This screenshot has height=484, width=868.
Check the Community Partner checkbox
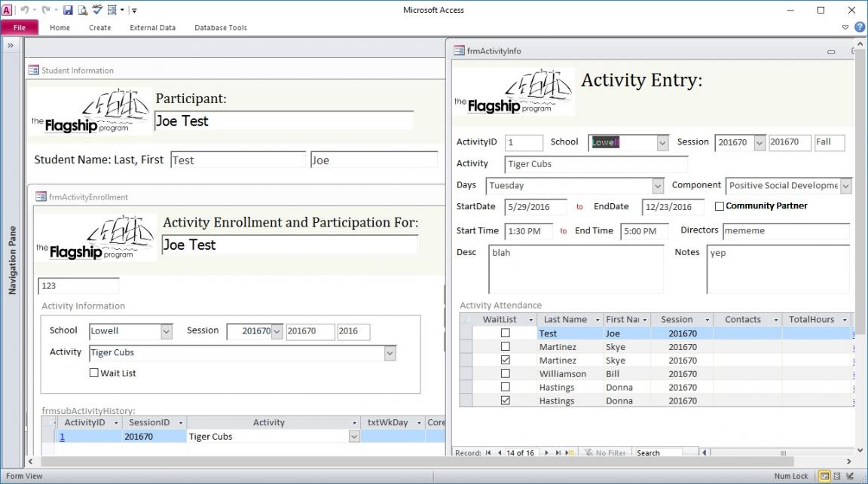pyautogui.click(x=719, y=205)
